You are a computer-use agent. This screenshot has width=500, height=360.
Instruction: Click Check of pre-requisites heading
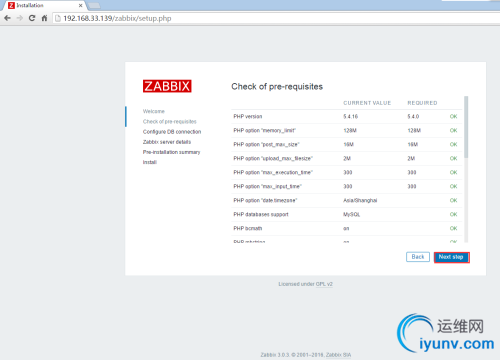point(277,87)
